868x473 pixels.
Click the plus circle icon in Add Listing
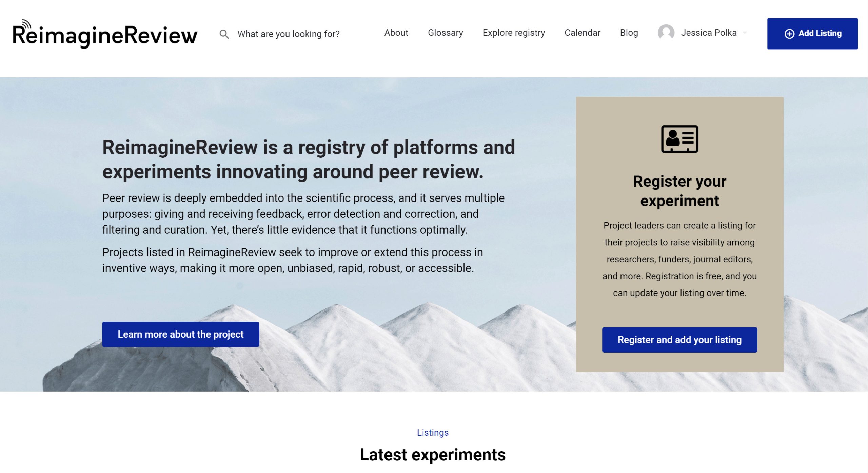(789, 34)
